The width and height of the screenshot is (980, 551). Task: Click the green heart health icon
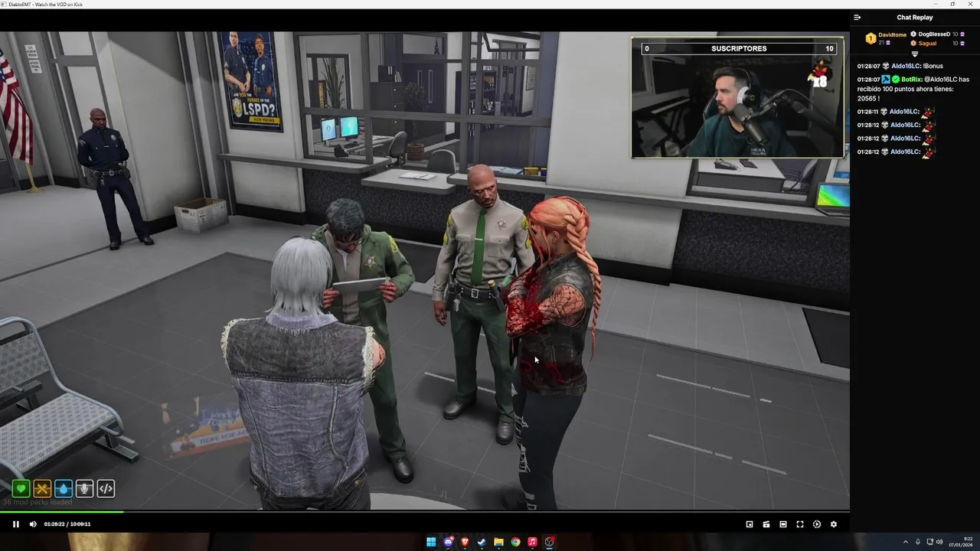pyautogui.click(x=21, y=488)
